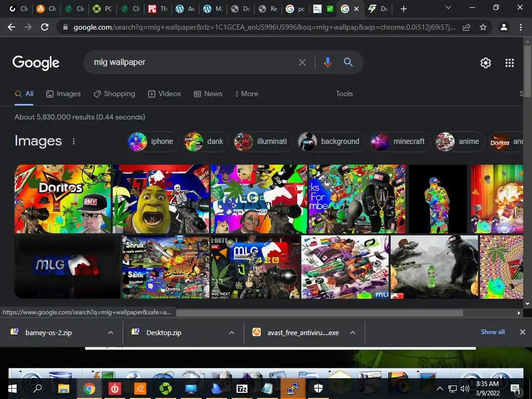Open Windows Security shield in taskbar
Image resolution: width=532 pixels, height=399 pixels.
pos(318,389)
